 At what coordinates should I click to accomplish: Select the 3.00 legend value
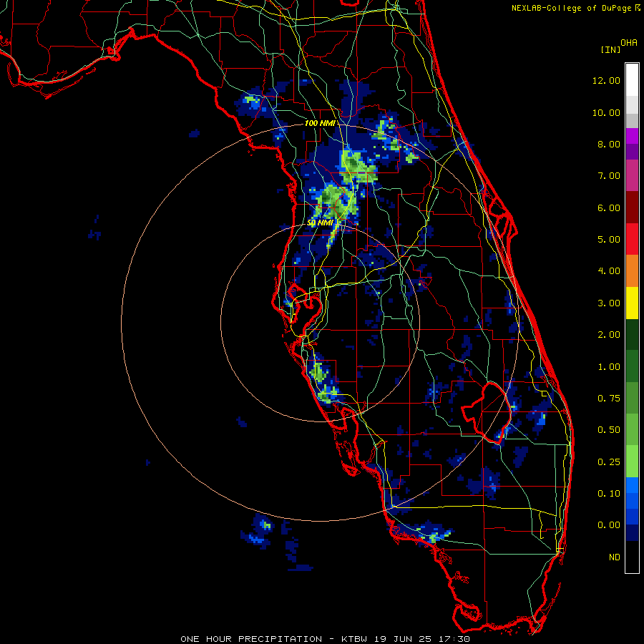(609, 303)
